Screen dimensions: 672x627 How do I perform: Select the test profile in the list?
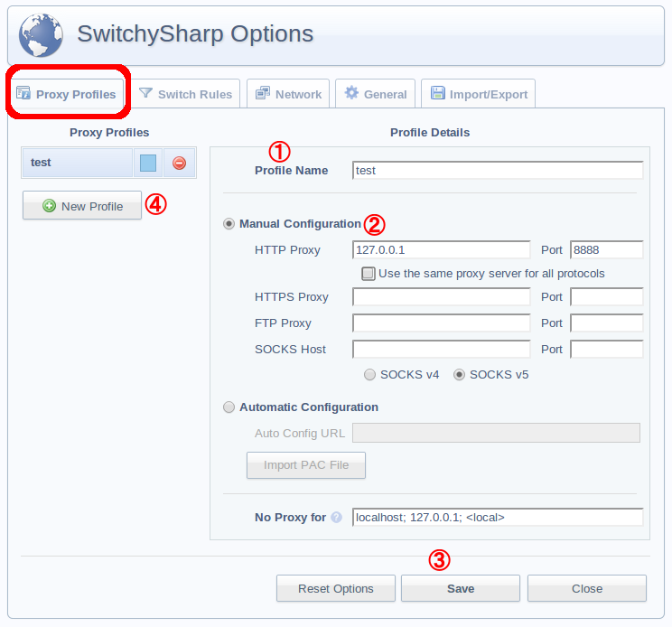(77, 163)
